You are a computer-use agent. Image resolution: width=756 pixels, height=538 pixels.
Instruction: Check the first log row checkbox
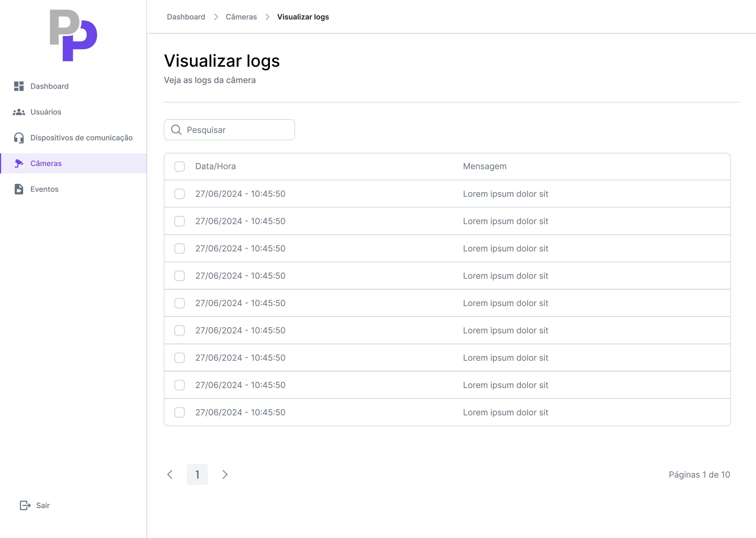[180, 194]
